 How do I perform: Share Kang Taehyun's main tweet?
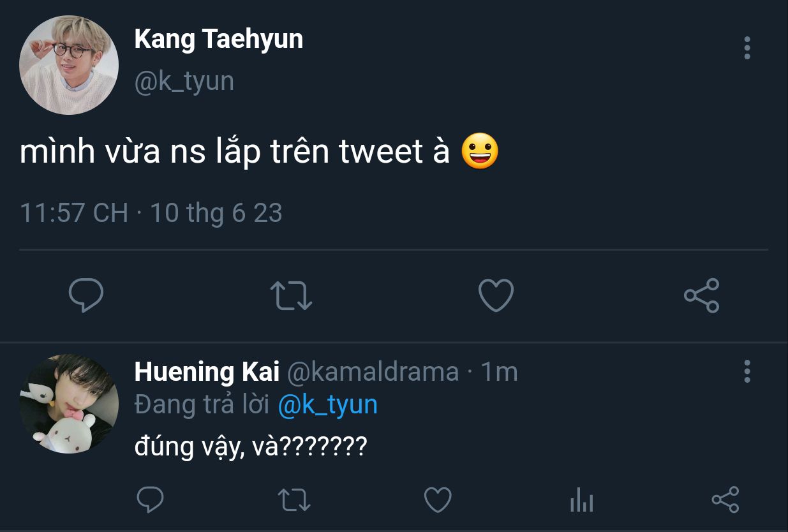701,296
